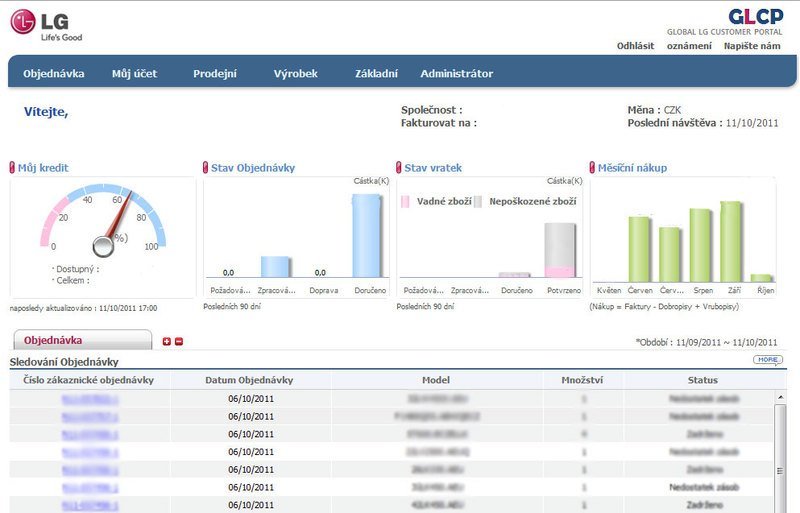Open the Napište nám contact link

[752, 45]
